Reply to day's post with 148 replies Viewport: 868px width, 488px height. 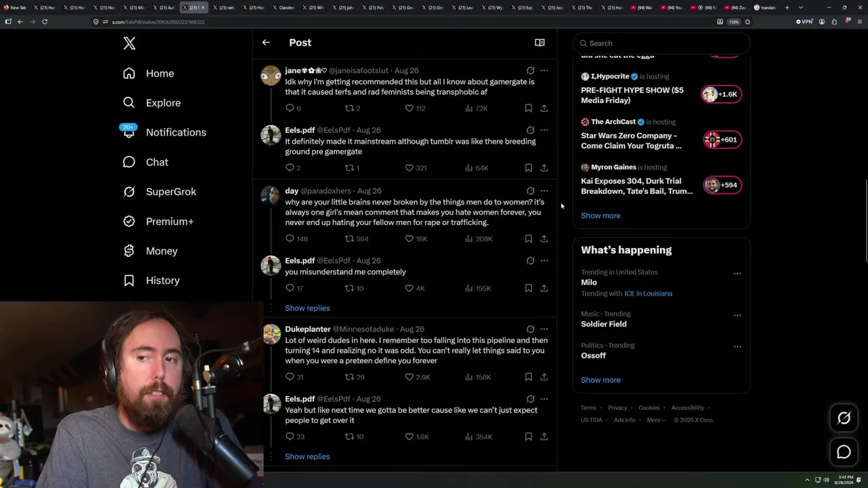(296, 239)
